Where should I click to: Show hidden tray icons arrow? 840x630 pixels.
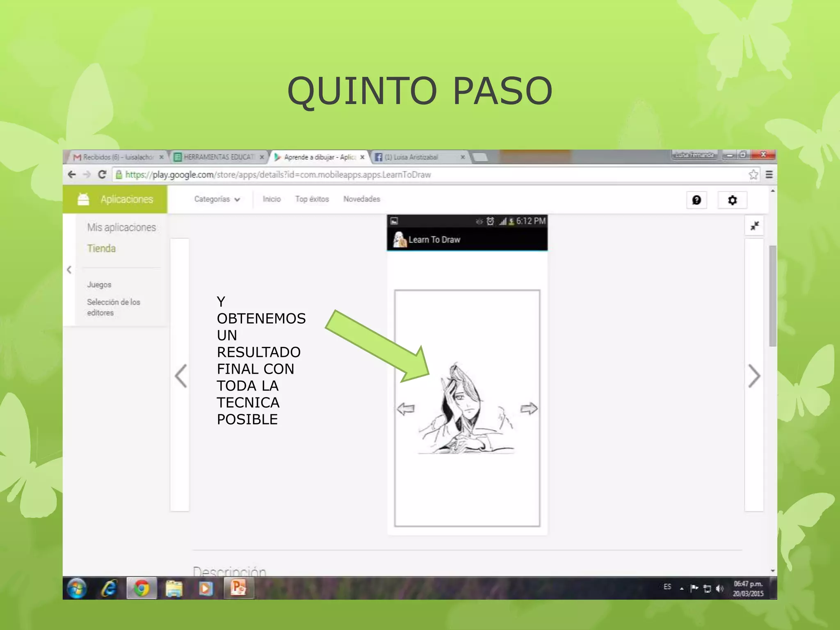tap(682, 589)
